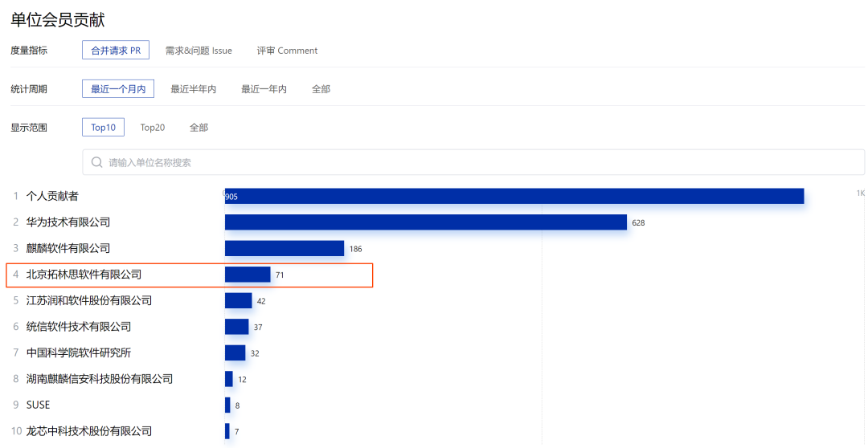This screenshot has width=868, height=448.
Task: Click the 71 bar for 北京拓林思
Action: click(248, 275)
